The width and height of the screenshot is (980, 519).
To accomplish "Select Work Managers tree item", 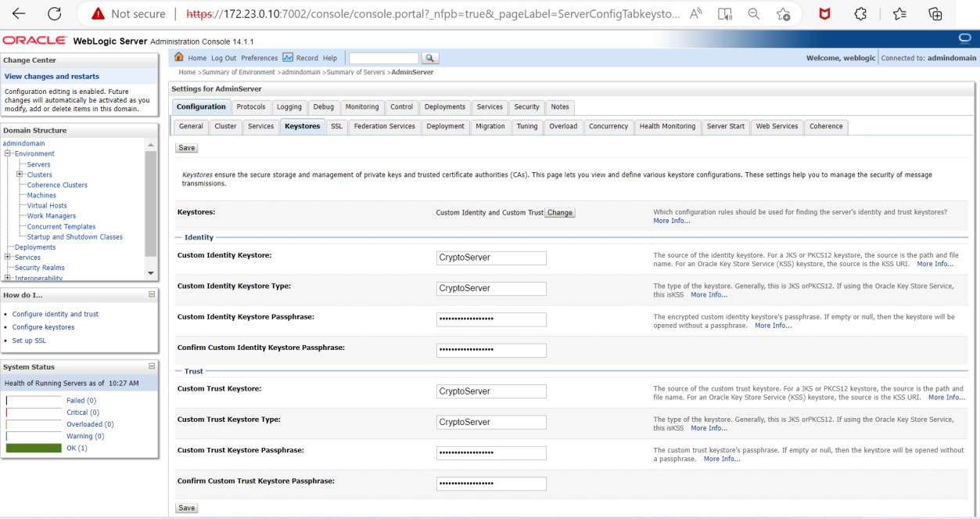I will (x=52, y=216).
